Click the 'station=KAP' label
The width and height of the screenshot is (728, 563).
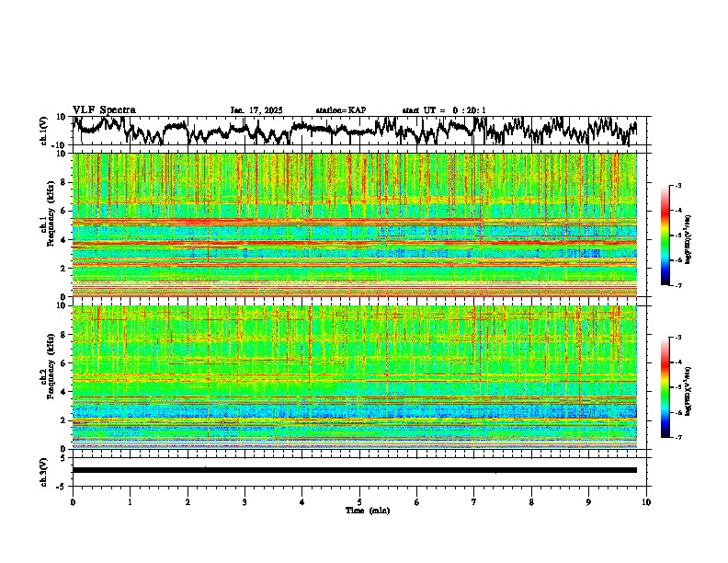(x=341, y=110)
